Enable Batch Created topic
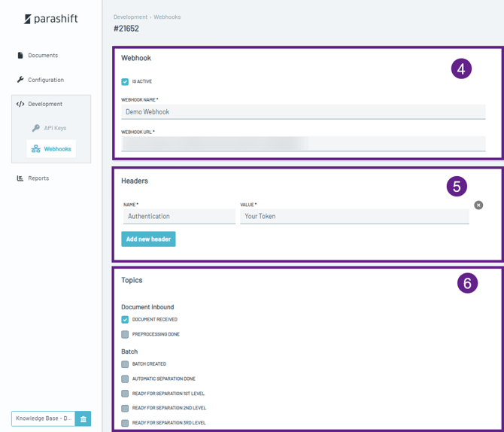The height and width of the screenshot is (432, 504). (x=125, y=364)
